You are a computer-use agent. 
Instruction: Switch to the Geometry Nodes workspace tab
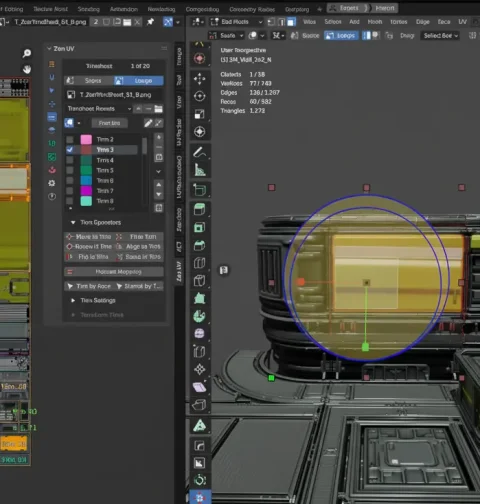(252, 9)
